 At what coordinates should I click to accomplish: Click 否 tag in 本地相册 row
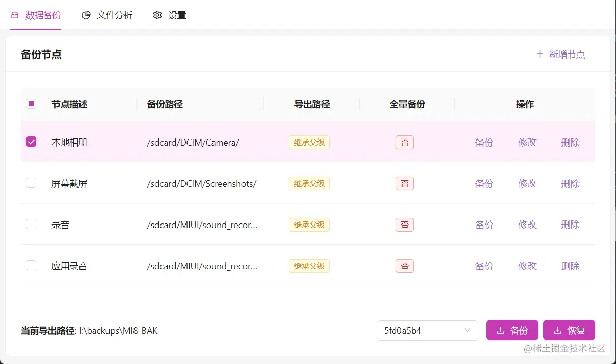pyautogui.click(x=405, y=142)
